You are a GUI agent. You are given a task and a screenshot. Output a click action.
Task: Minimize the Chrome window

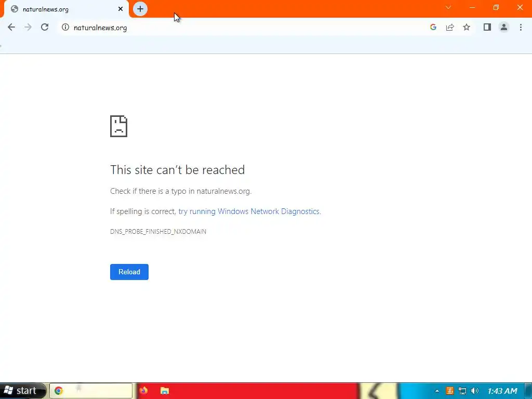pyautogui.click(x=472, y=7)
